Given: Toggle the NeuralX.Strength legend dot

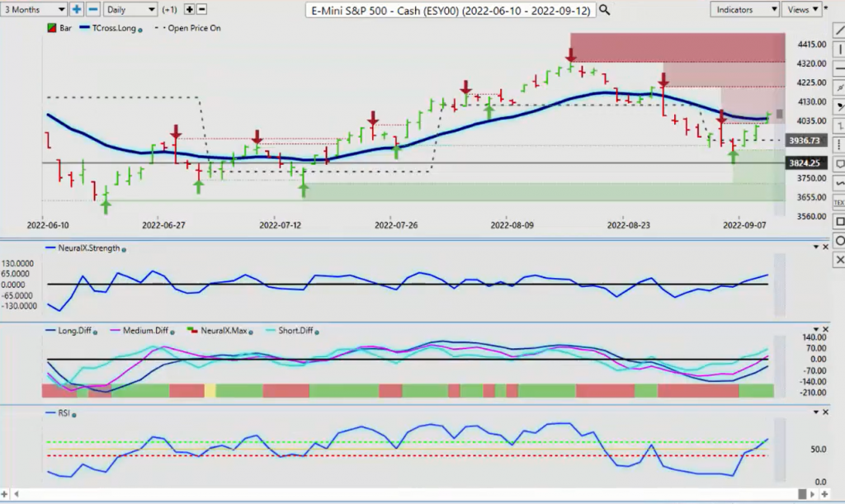Looking at the screenshot, I should click(124, 250).
